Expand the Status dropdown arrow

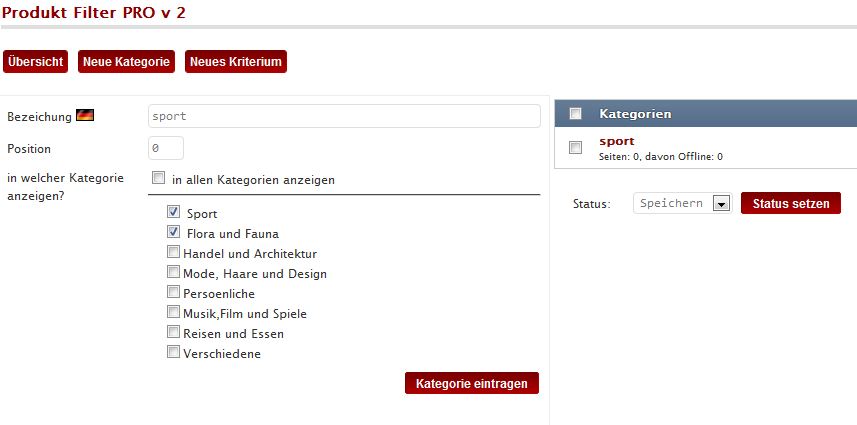[720, 204]
